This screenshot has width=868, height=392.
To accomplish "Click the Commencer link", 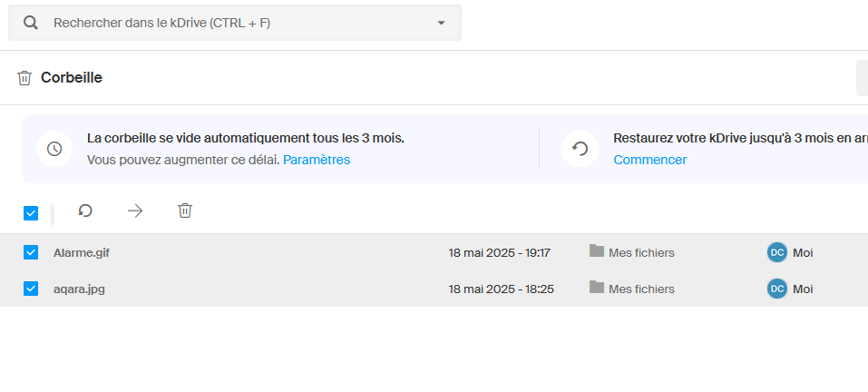I will pos(649,160).
